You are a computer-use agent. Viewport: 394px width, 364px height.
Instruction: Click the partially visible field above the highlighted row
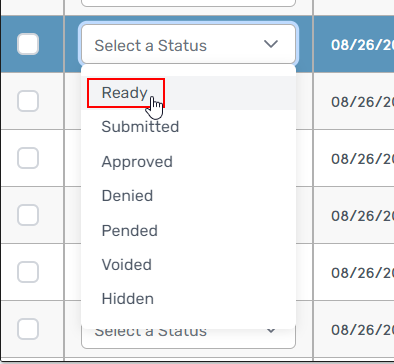pos(188,3)
